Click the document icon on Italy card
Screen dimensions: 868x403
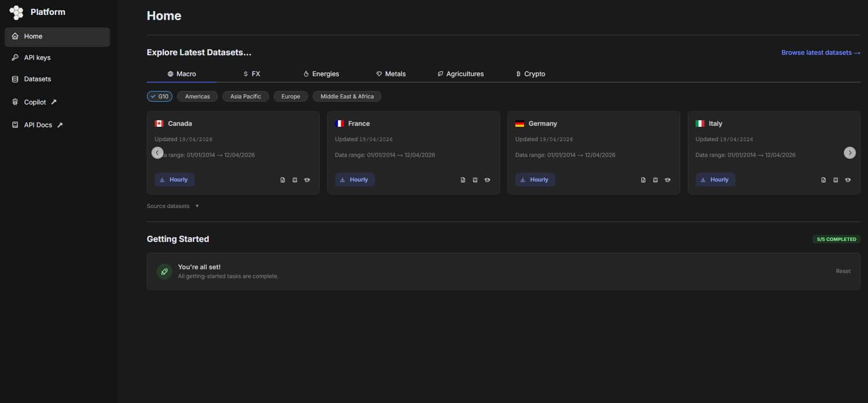[823, 180]
